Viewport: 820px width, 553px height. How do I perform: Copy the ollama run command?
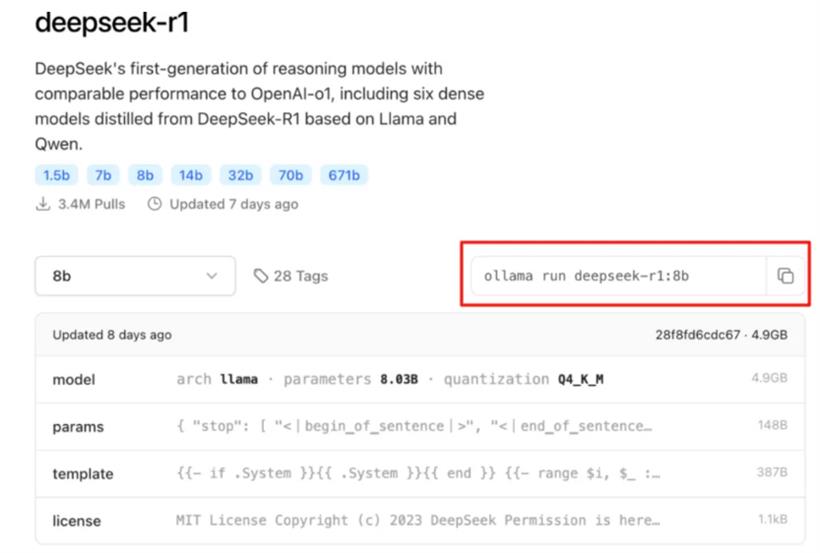785,276
